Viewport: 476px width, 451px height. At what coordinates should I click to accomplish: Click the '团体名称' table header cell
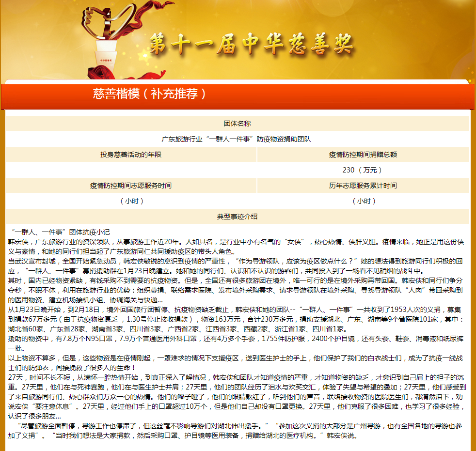coord(238,123)
